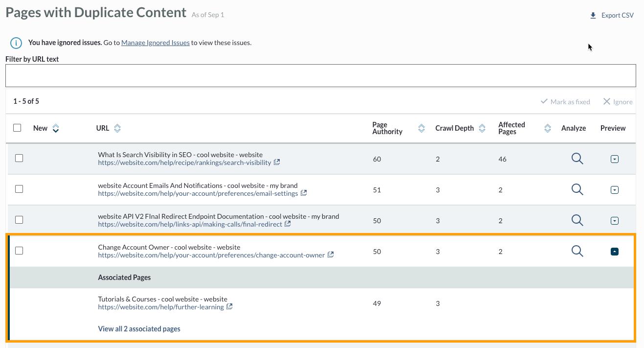The height and width of the screenshot is (348, 644).
Task: Launch Analyze for the final-redirect documentation row
Action: 577,220
